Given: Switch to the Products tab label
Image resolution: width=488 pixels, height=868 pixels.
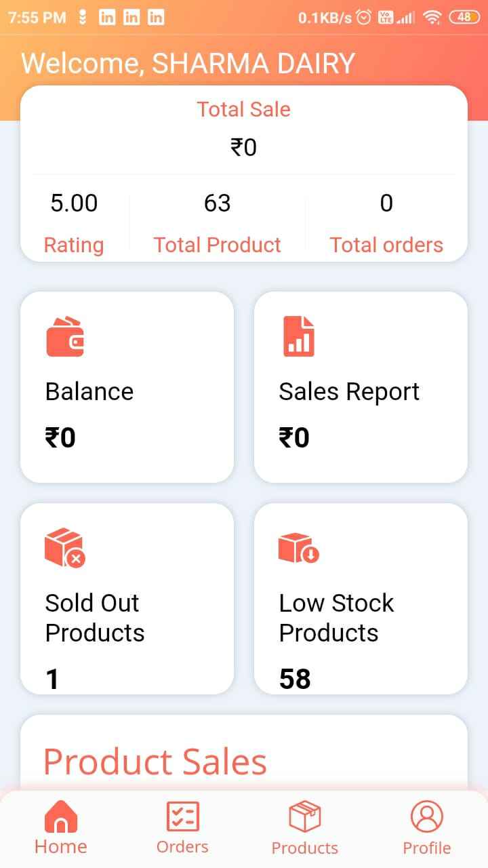Looking at the screenshot, I should point(304,848).
